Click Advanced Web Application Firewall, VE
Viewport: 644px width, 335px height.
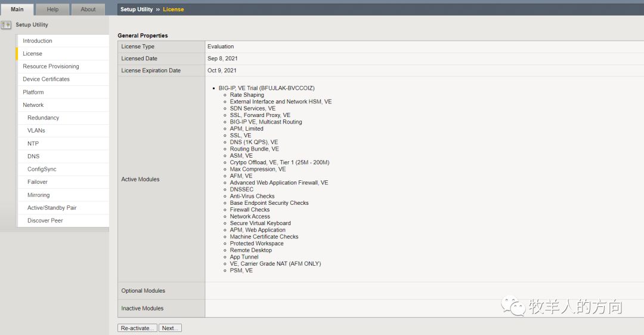tap(279, 183)
